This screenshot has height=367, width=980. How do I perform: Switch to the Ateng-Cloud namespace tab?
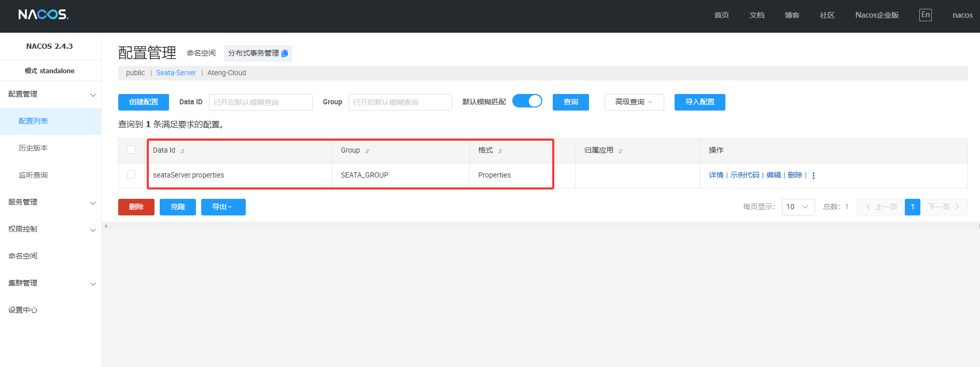[x=227, y=73]
